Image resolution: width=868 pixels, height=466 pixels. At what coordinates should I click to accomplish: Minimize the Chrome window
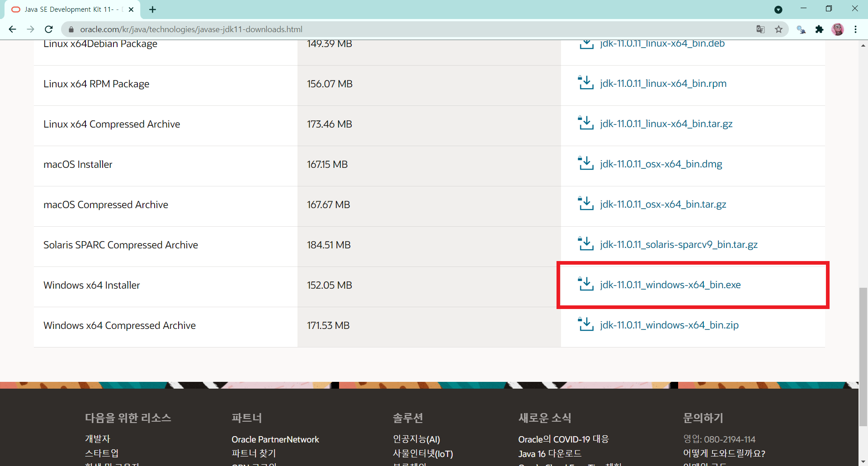click(803, 9)
